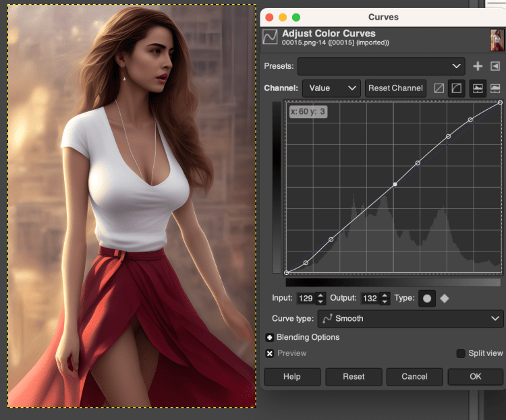Open the presets menu arrow icon

tap(495, 66)
